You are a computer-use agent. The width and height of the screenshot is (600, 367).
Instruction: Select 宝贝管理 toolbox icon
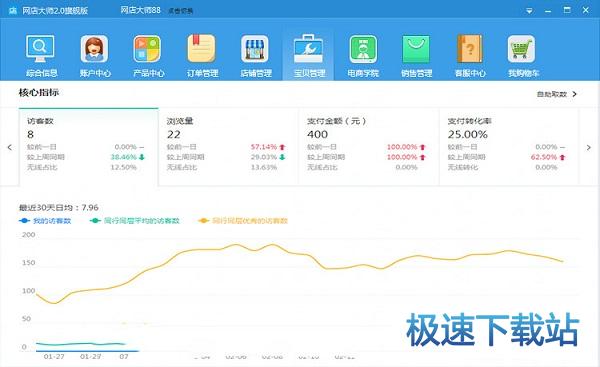(308, 49)
